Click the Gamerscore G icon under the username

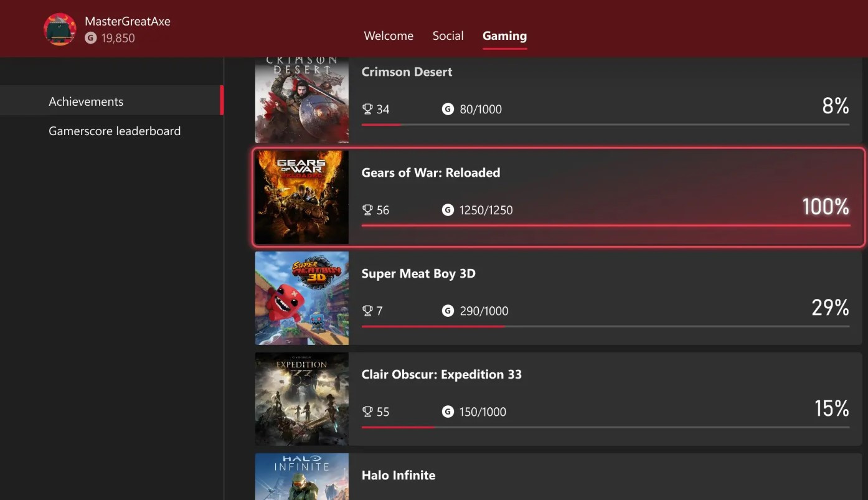90,38
